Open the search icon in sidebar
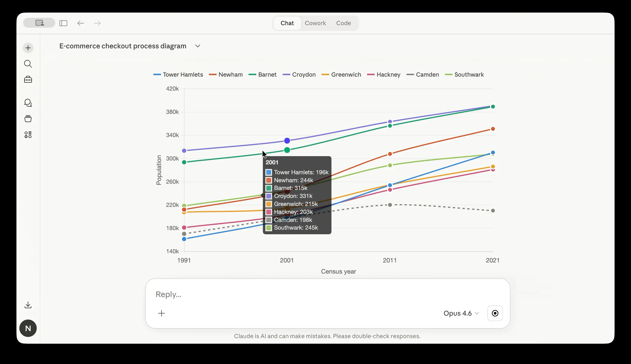This screenshot has width=631, height=364. (28, 64)
